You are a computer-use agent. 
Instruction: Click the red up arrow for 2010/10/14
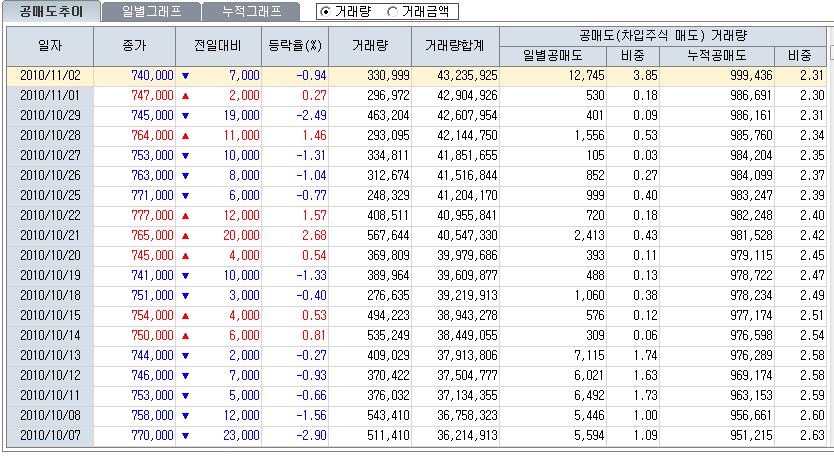click(185, 335)
